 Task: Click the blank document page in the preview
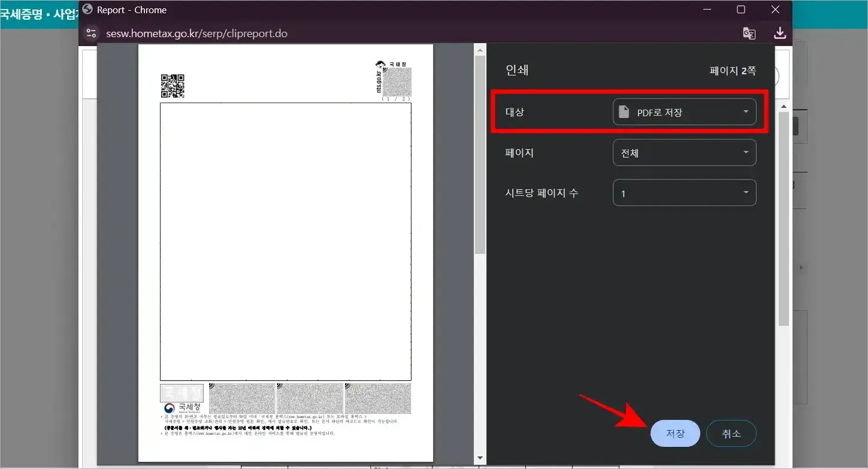pos(285,240)
